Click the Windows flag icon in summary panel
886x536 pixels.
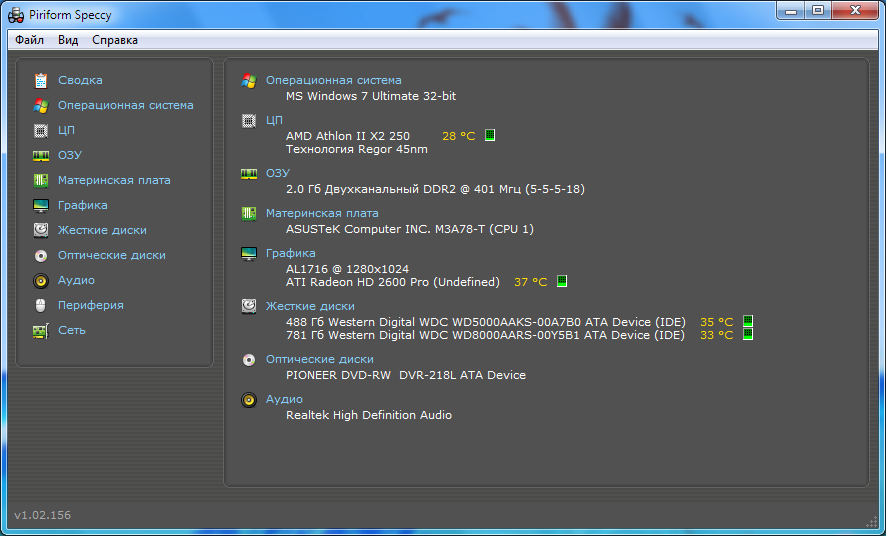[x=249, y=80]
